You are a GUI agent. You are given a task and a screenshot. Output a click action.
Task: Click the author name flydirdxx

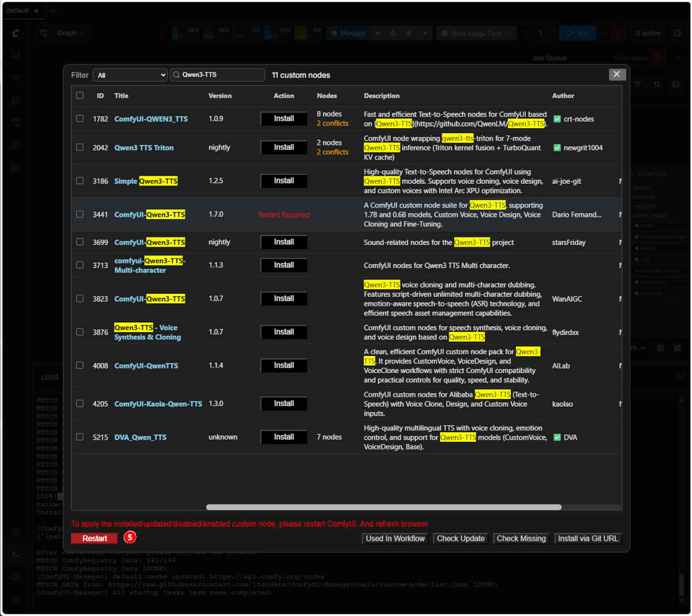(x=565, y=333)
